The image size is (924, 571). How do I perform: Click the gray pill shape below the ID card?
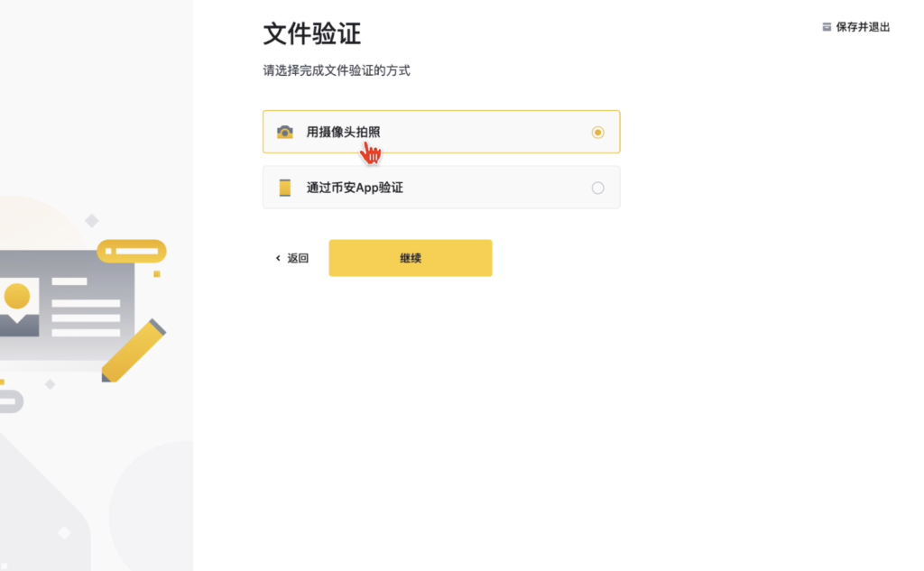coord(11,401)
